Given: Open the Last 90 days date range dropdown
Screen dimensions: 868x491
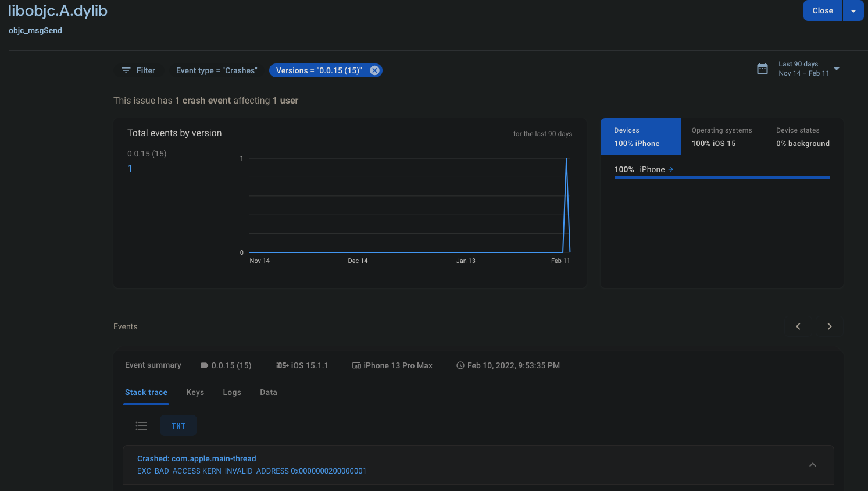Looking at the screenshot, I should coord(836,69).
